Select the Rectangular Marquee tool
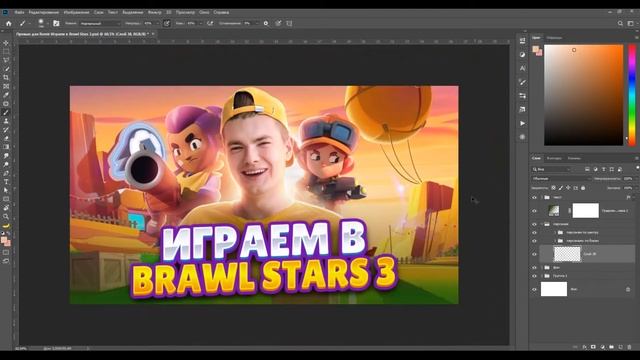 click(6, 51)
